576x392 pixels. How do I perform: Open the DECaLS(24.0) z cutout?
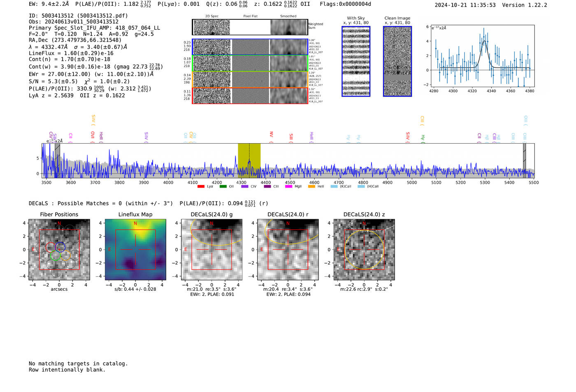coord(364,250)
